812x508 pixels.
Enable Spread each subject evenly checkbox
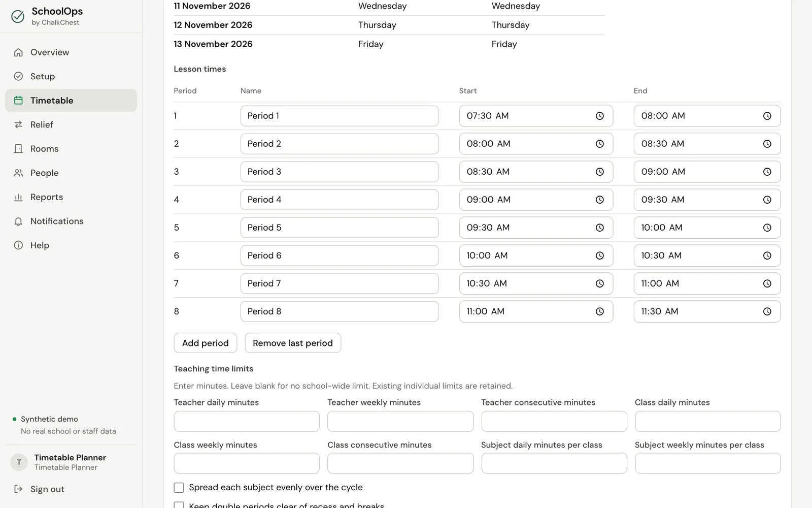(179, 488)
